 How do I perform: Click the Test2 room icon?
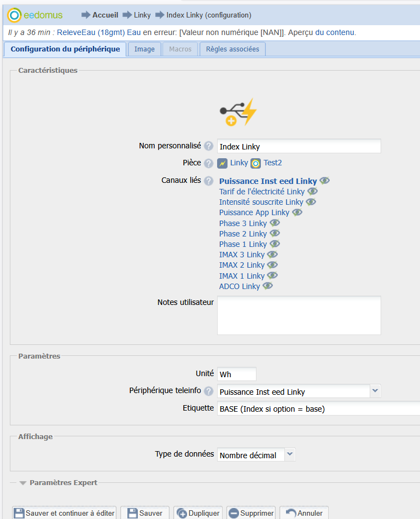[255, 163]
